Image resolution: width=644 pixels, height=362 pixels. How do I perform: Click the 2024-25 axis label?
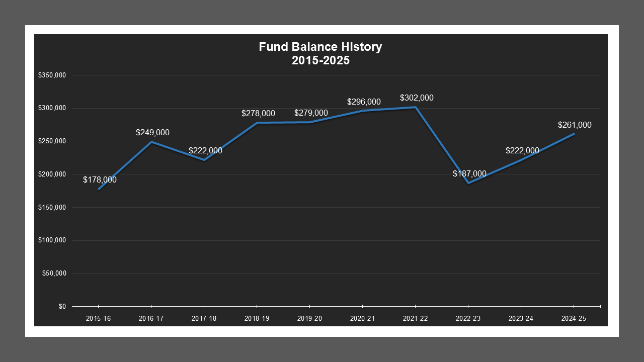[x=574, y=318]
